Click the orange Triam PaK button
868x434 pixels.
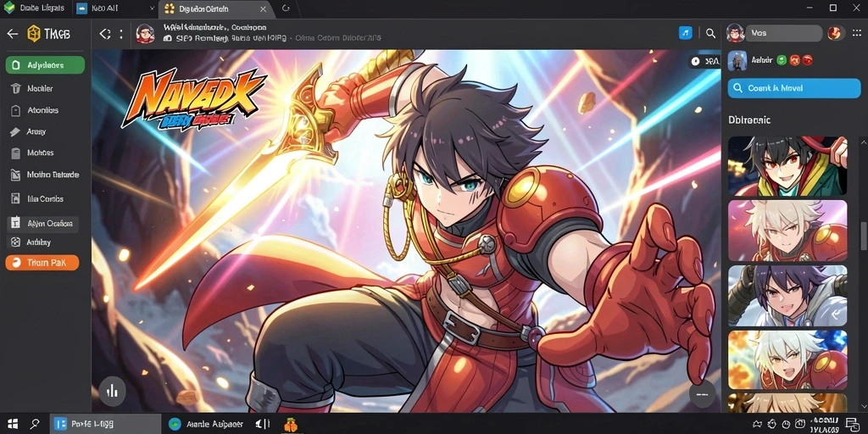(x=42, y=263)
